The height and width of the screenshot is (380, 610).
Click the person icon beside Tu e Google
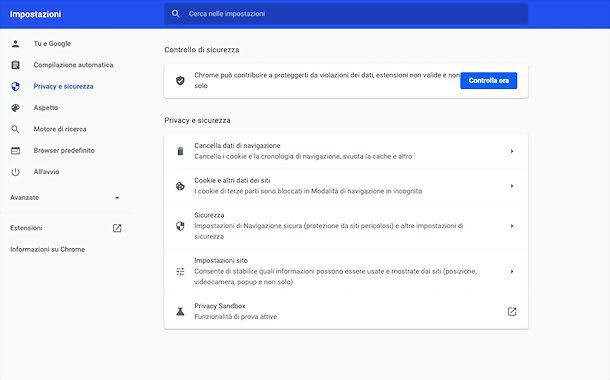point(15,44)
